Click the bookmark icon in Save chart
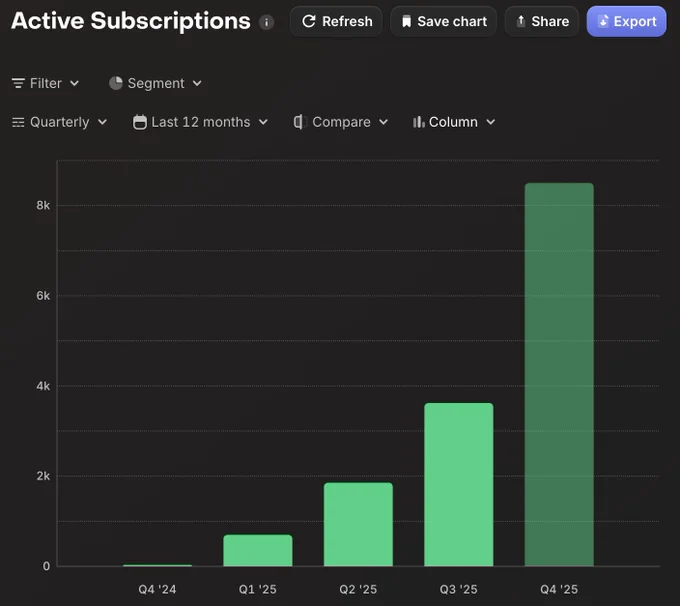The image size is (680, 606). pos(406,22)
